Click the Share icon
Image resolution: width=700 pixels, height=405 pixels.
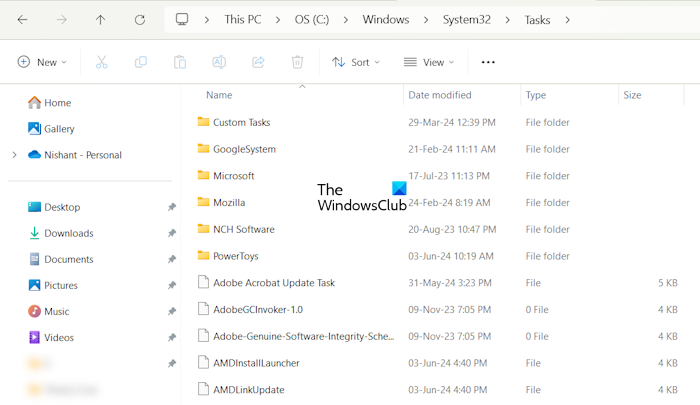(x=258, y=62)
